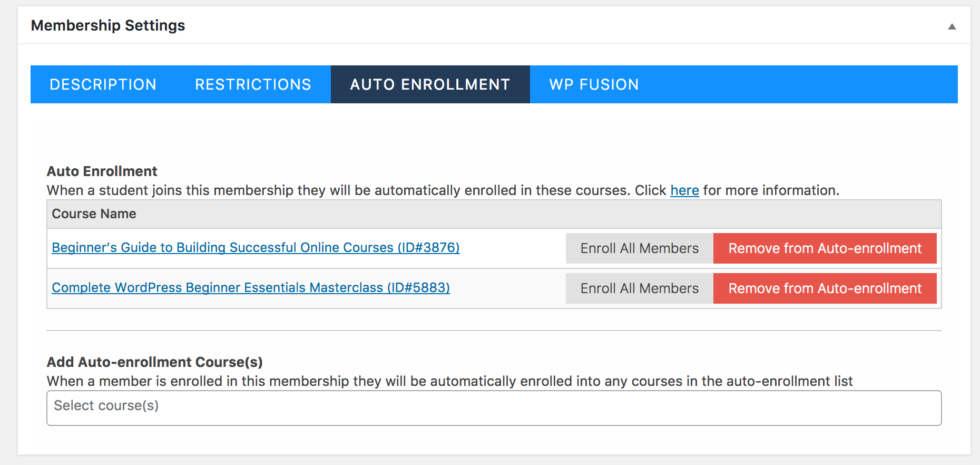Click the "When a student joins" description text
The image size is (980, 465).
tap(337, 190)
